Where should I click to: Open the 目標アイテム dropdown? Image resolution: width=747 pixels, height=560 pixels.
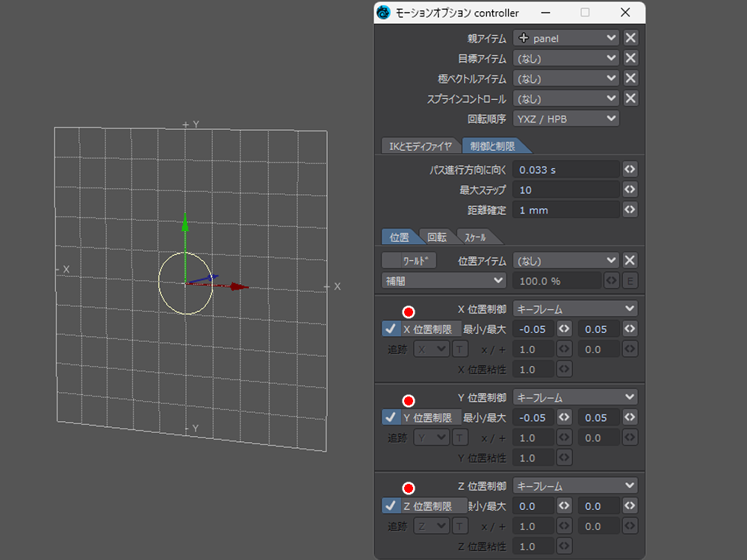[566, 58]
